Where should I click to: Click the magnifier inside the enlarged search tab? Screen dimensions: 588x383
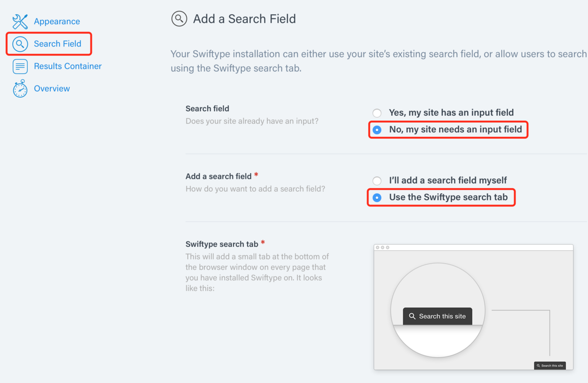[412, 316]
